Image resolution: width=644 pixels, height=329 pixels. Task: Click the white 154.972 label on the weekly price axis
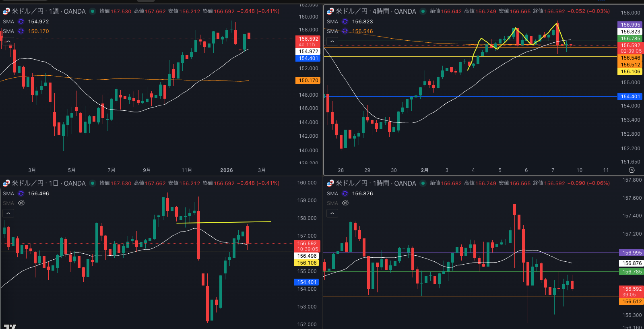click(308, 52)
